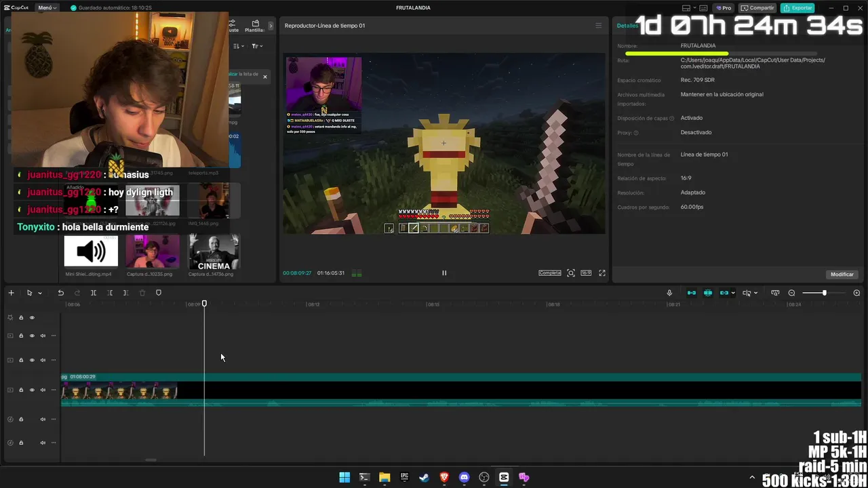Image resolution: width=868 pixels, height=488 pixels.
Task: Expand the selection tool dropdown arrow
Action: (x=40, y=293)
